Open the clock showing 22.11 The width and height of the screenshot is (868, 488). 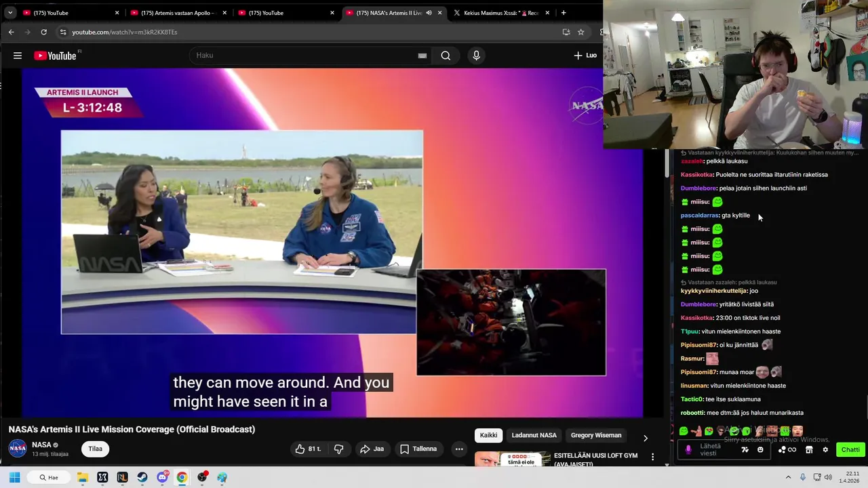click(x=849, y=477)
